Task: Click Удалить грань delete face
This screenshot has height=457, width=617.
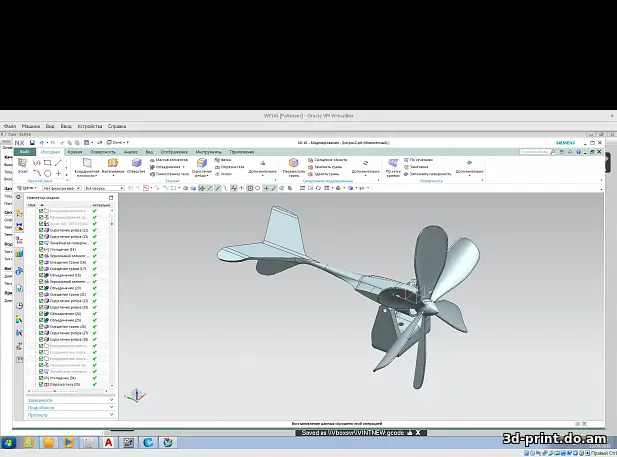Action: (323, 174)
